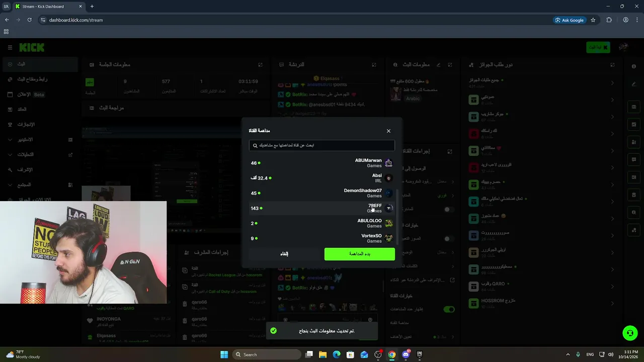The height and width of the screenshot is (362, 644).
Task: Open the Stream (البث) sidebar item
Action: tap(39, 64)
